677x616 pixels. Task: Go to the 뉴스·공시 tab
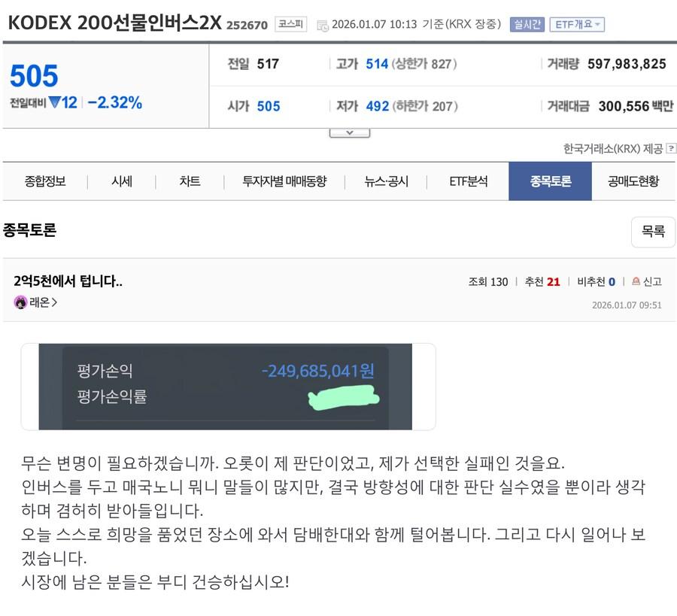pos(386,181)
